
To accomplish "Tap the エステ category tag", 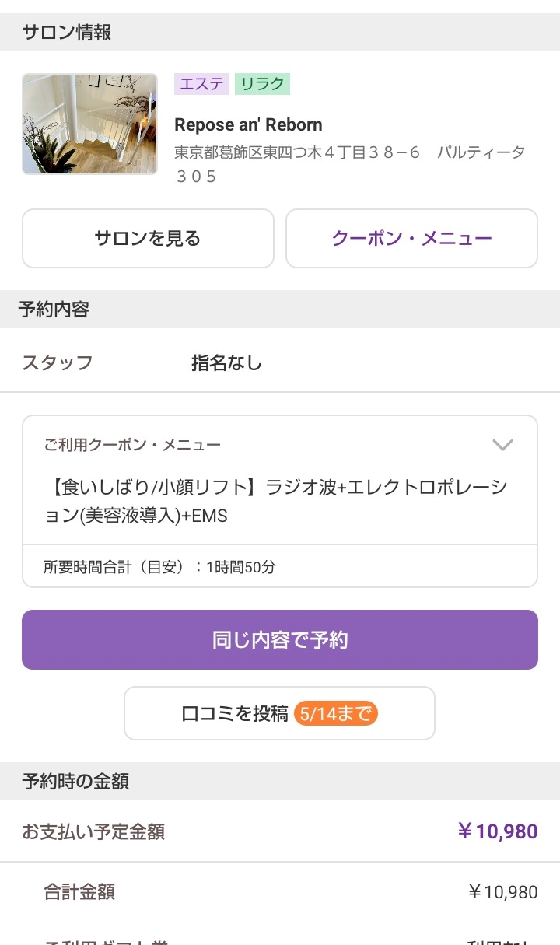I will [201, 84].
